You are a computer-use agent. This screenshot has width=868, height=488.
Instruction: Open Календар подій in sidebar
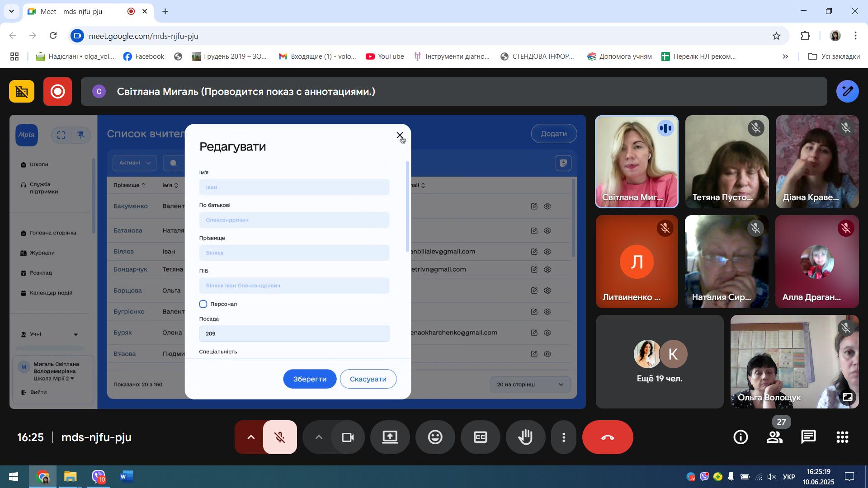pos(51,293)
